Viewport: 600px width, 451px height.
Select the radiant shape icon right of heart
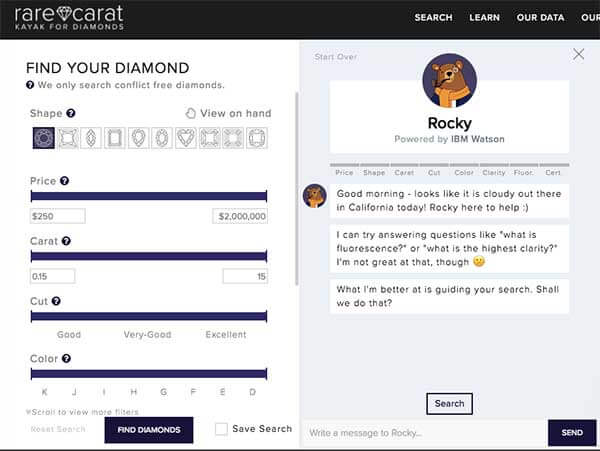coord(209,138)
